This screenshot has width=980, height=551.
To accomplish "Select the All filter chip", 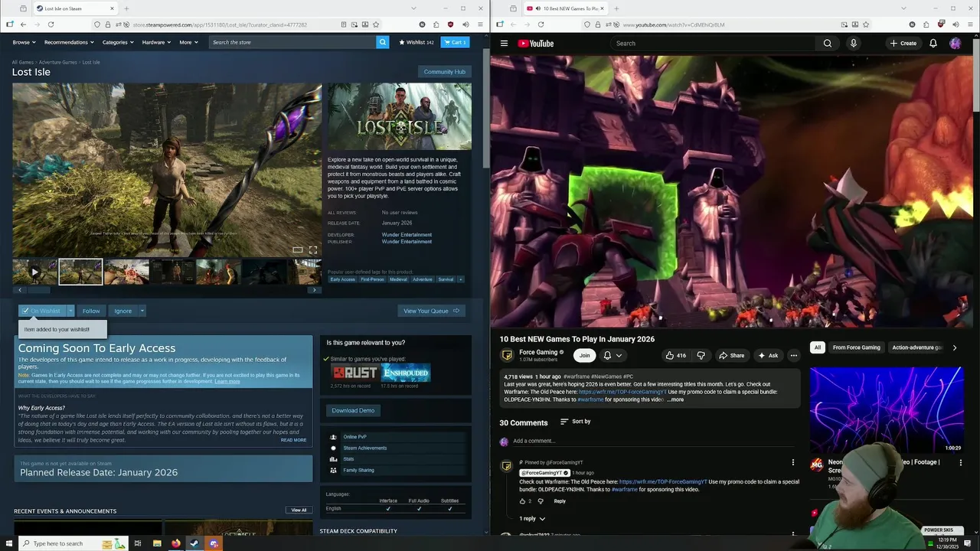I will tap(817, 347).
